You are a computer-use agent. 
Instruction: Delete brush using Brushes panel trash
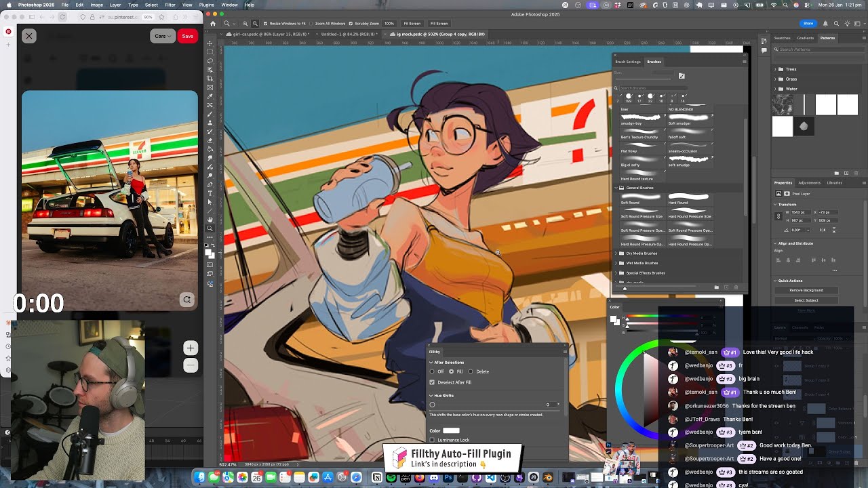click(x=736, y=287)
